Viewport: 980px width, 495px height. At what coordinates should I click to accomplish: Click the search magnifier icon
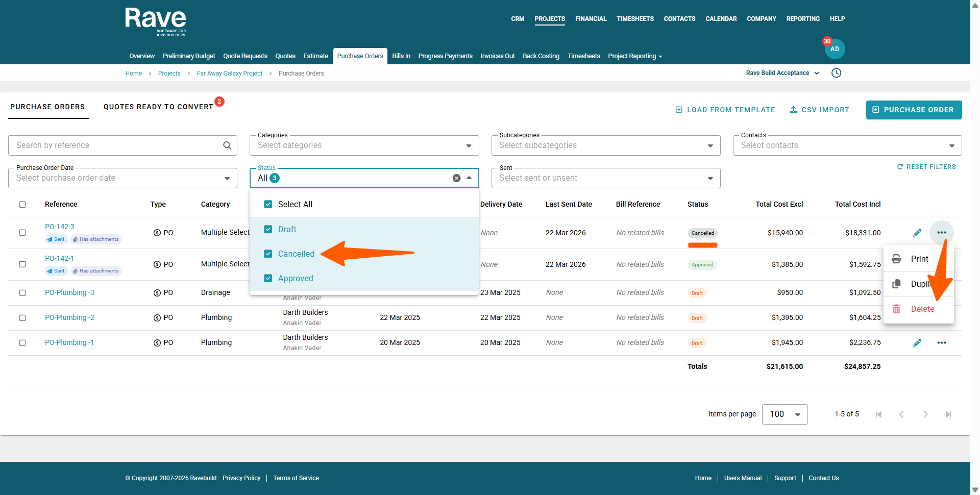(227, 145)
